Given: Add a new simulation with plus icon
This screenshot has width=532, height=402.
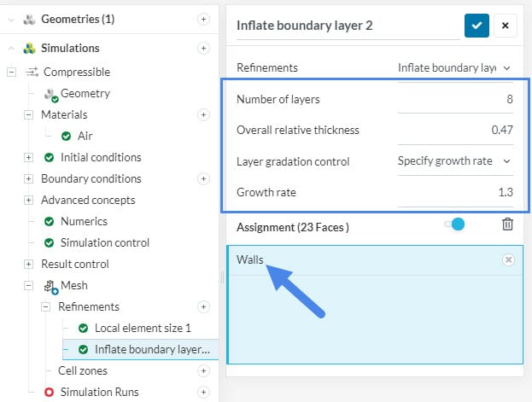Looking at the screenshot, I should [203, 49].
